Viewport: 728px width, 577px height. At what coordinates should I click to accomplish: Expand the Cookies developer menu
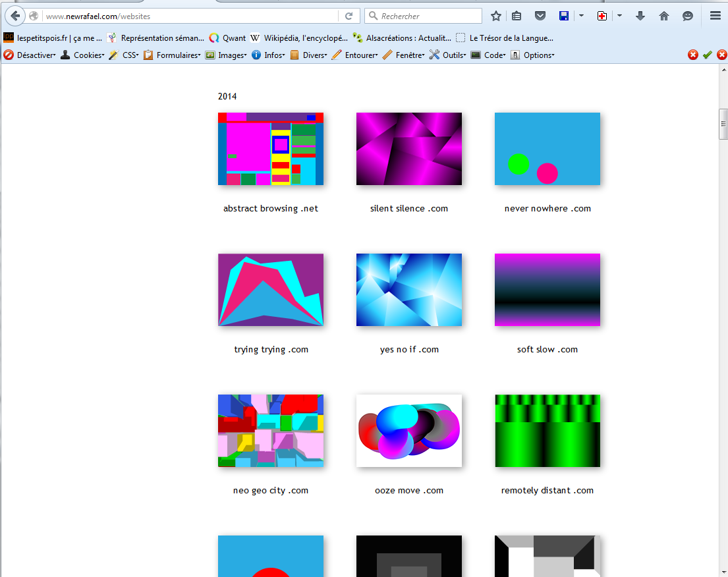coord(83,55)
